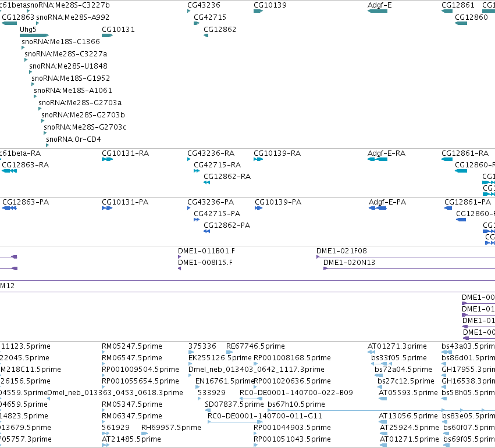This screenshot has width=495, height=448.
Task: Select the CG12861-PA protein label
Action: 468,202
